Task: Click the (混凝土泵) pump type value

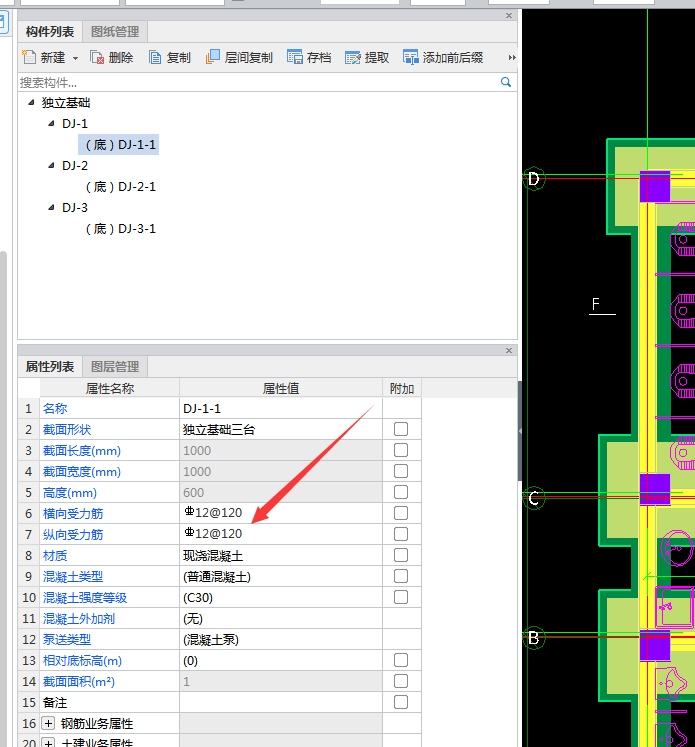Action: tap(211, 639)
